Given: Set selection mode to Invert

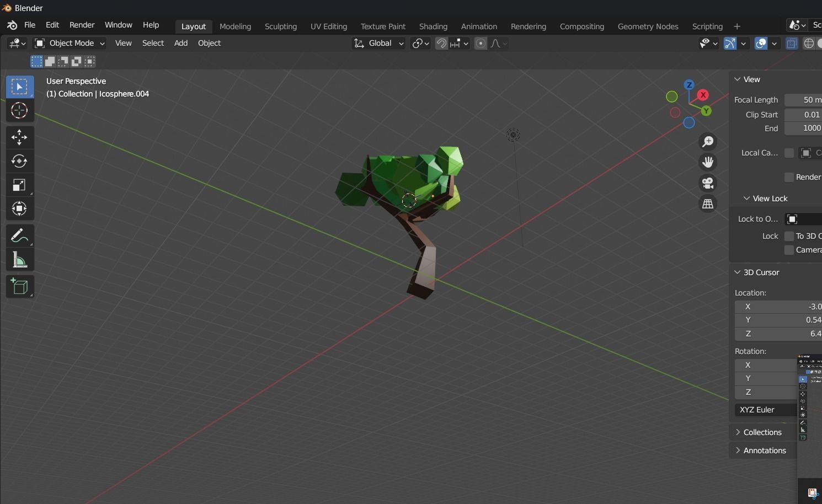Looking at the screenshot, I should [76, 61].
